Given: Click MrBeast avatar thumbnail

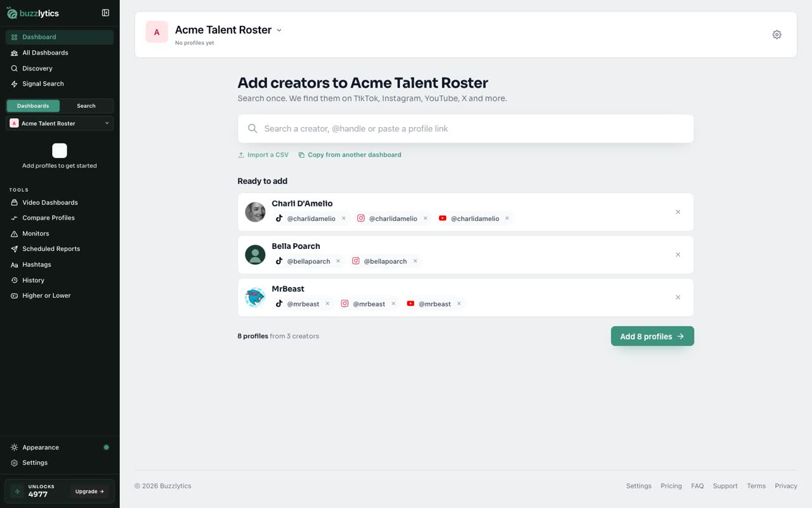Looking at the screenshot, I should click(x=255, y=297).
